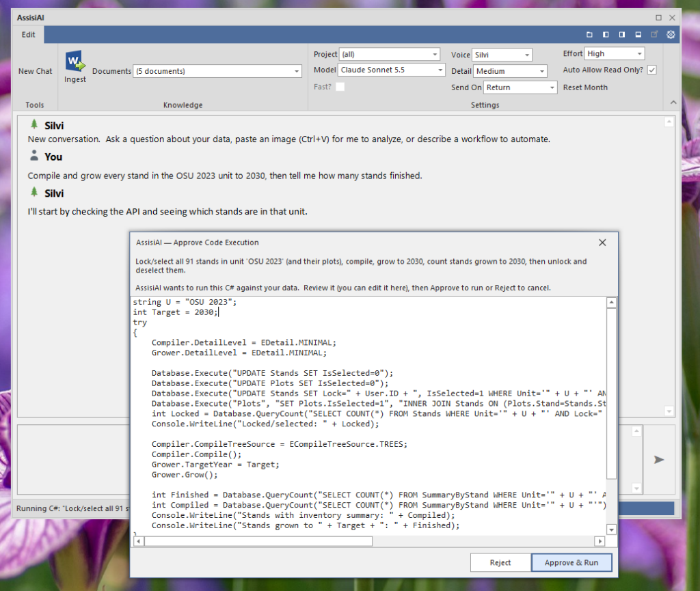Click the dialog description about 91 stands

(361, 266)
